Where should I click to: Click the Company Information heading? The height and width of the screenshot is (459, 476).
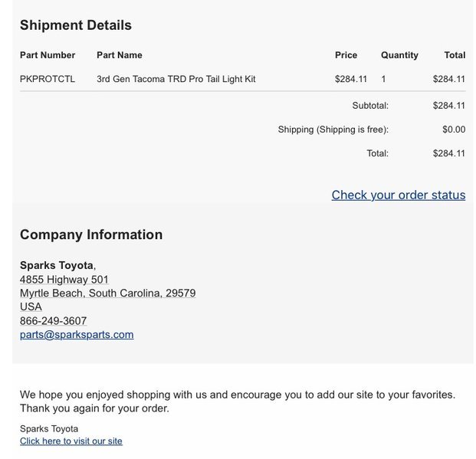(x=91, y=234)
